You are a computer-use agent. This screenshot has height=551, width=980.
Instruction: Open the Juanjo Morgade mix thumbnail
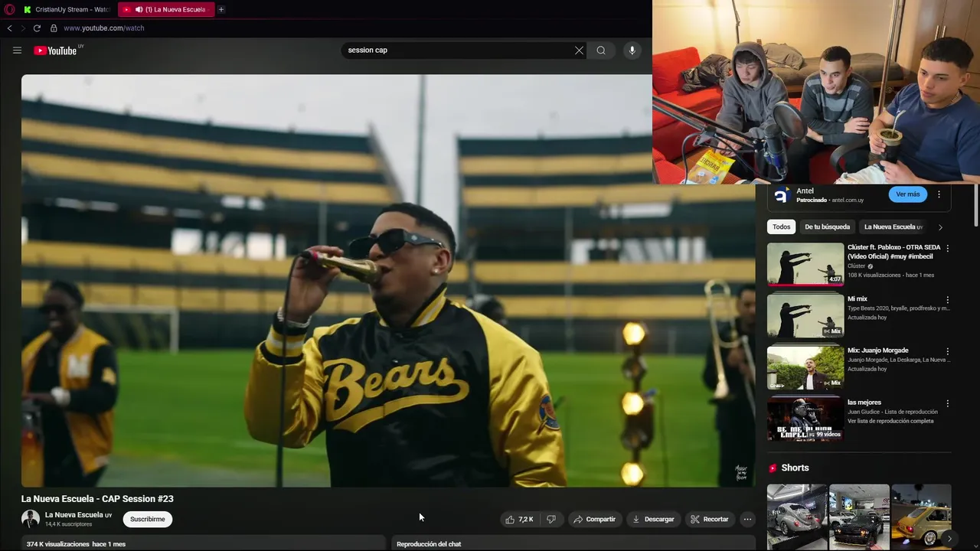tap(805, 367)
